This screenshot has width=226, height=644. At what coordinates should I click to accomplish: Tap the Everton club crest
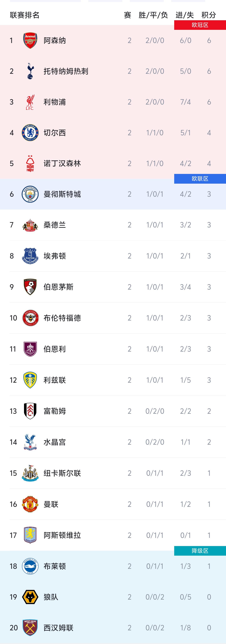coord(30,256)
